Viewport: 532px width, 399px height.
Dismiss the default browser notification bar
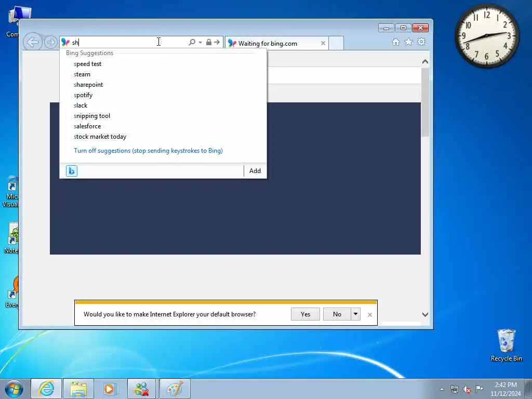[x=370, y=315]
